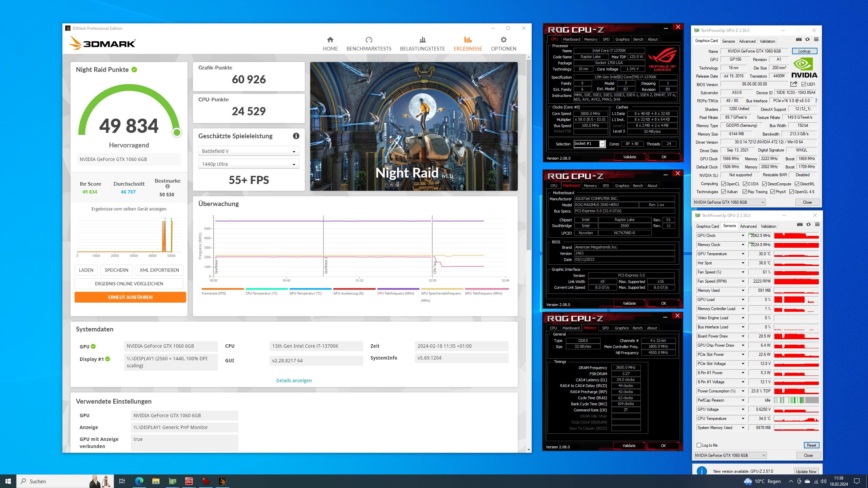Viewport: 868px width, 488px height.
Task: Click XML EXPORTIEREN button
Action: point(159,270)
